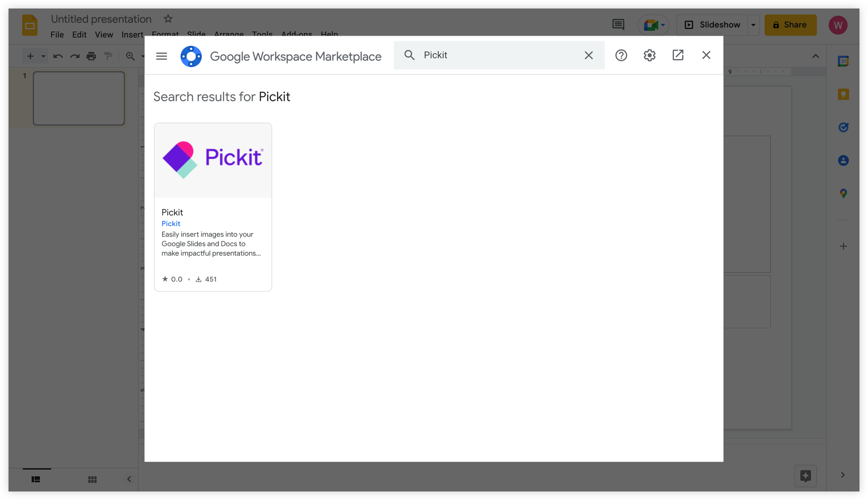Open Contacts side panel
This screenshot has height=500, width=868.
pyautogui.click(x=843, y=160)
